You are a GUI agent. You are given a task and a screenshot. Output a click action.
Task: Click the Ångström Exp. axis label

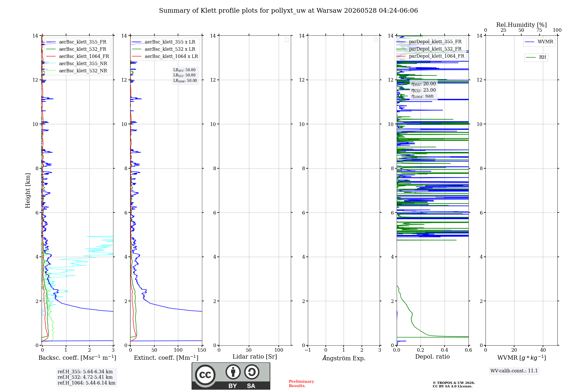[x=344, y=358]
